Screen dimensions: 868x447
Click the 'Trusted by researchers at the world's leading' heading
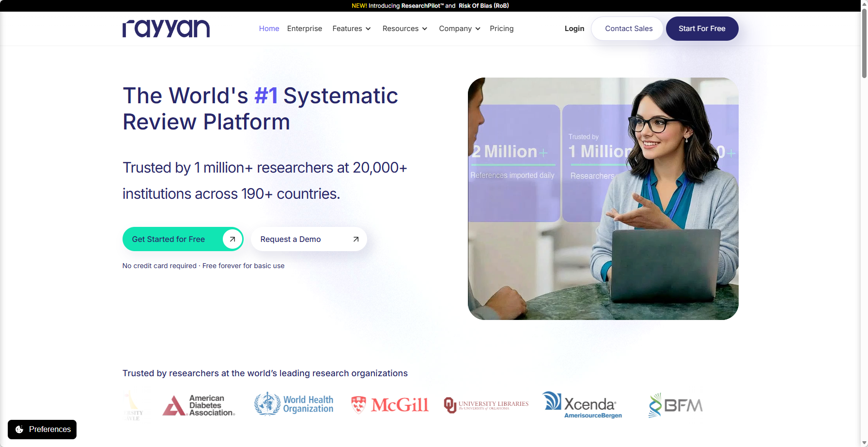pyautogui.click(x=265, y=373)
